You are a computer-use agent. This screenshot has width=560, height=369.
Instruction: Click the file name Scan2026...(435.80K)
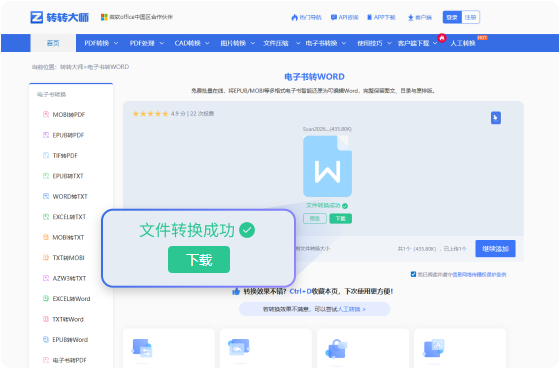coord(327,129)
